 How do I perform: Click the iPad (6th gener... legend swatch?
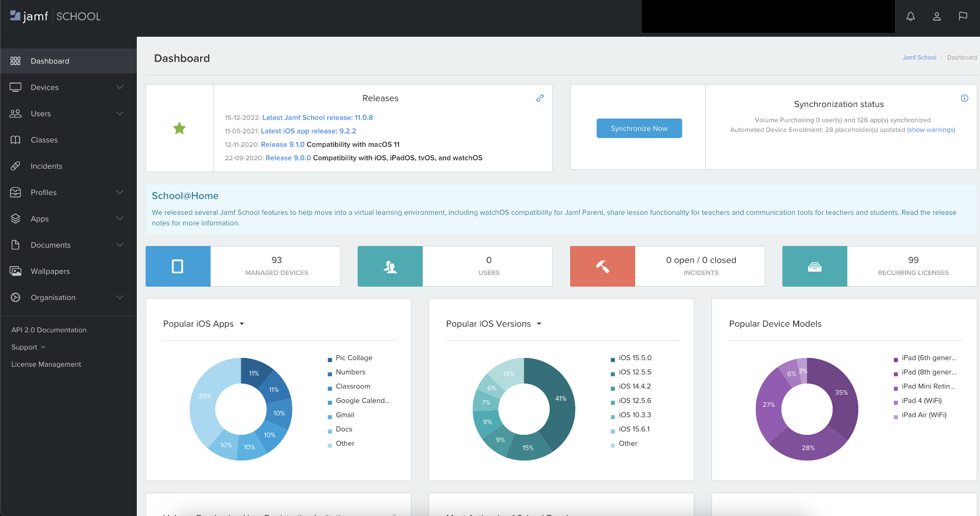[896, 360]
